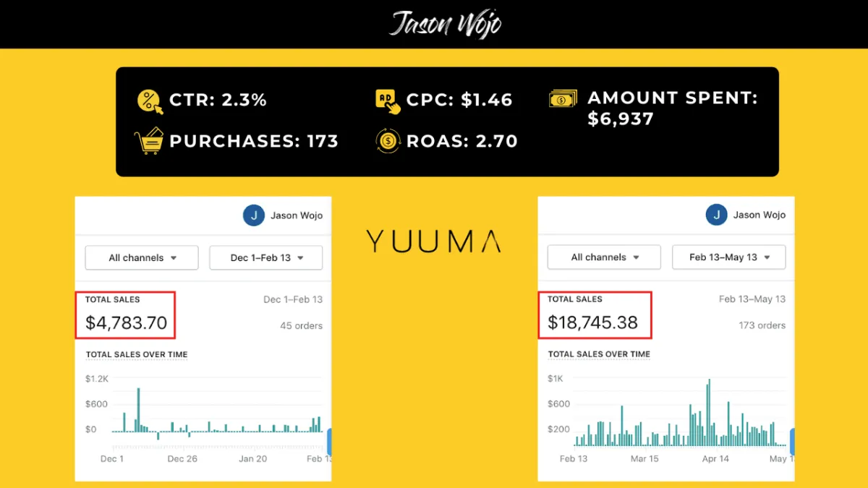Click left panel Jason Wojo avatar
Viewport: 868px width, 488px height.
[254, 215]
